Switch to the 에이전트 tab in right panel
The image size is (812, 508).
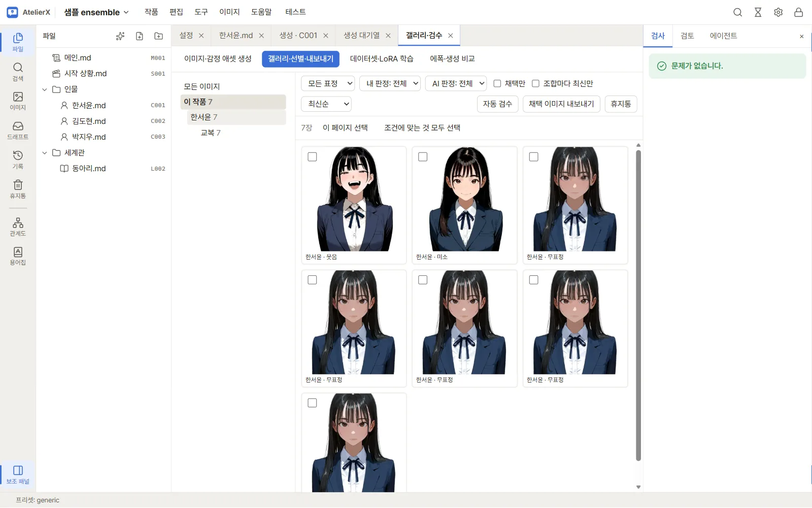[723, 36]
